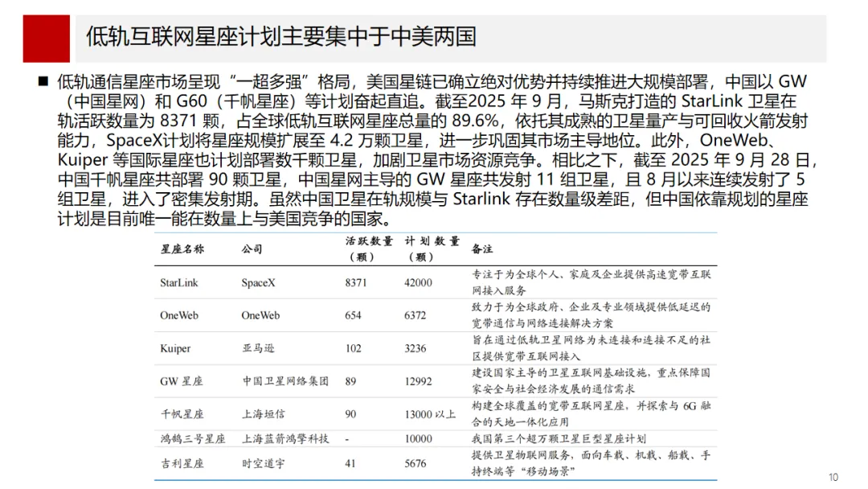Click the table header 备注
Image resolution: width=868 pixels, height=489 pixels.
(x=481, y=249)
